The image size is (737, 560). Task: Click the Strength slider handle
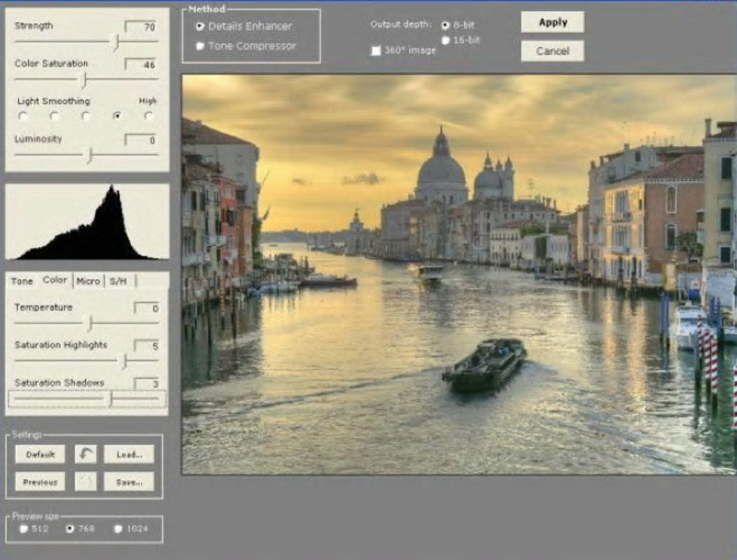point(116,43)
